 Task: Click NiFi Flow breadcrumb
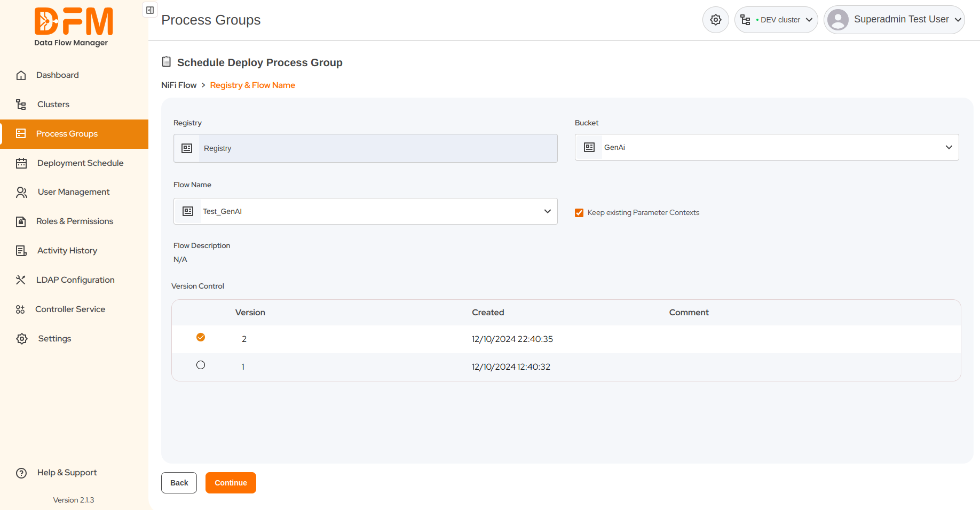coord(179,85)
